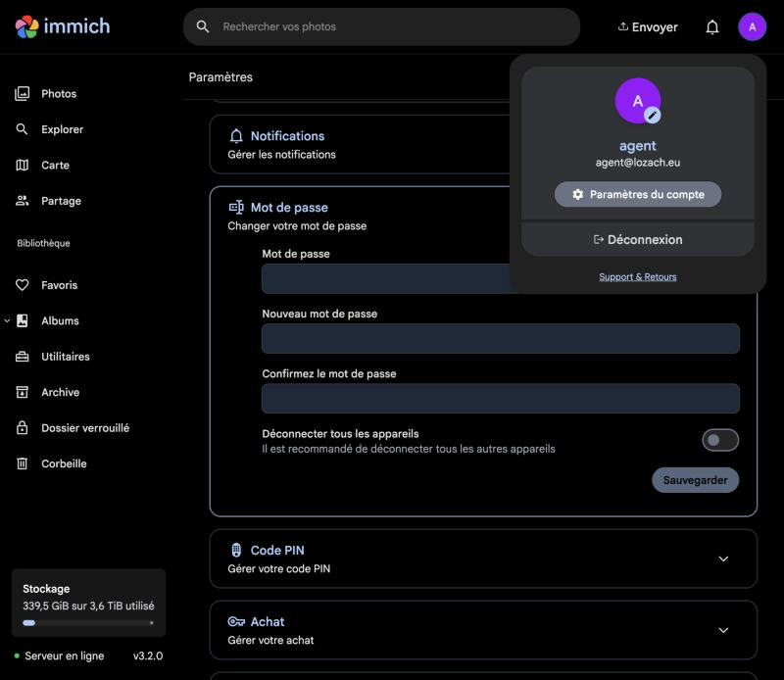Click the Dossier verrouillé lock icon

tap(22, 428)
